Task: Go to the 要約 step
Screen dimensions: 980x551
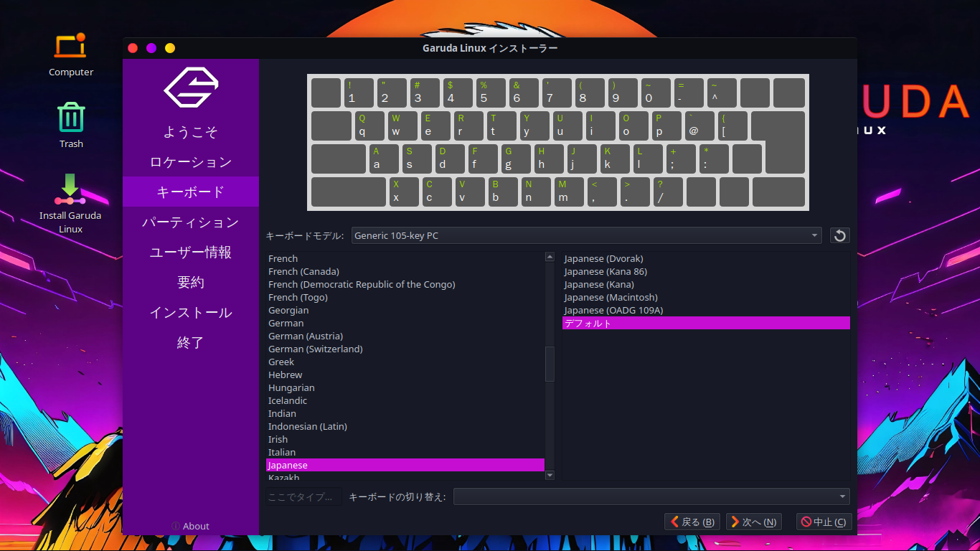Action: pyautogui.click(x=191, y=283)
